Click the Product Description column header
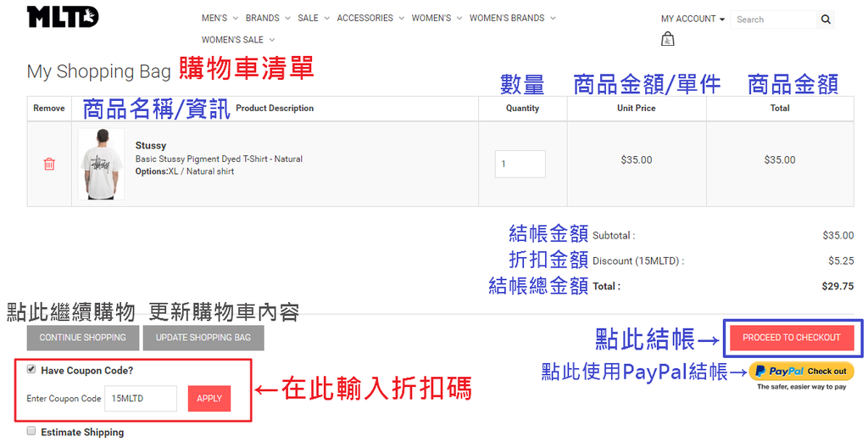 click(x=275, y=108)
